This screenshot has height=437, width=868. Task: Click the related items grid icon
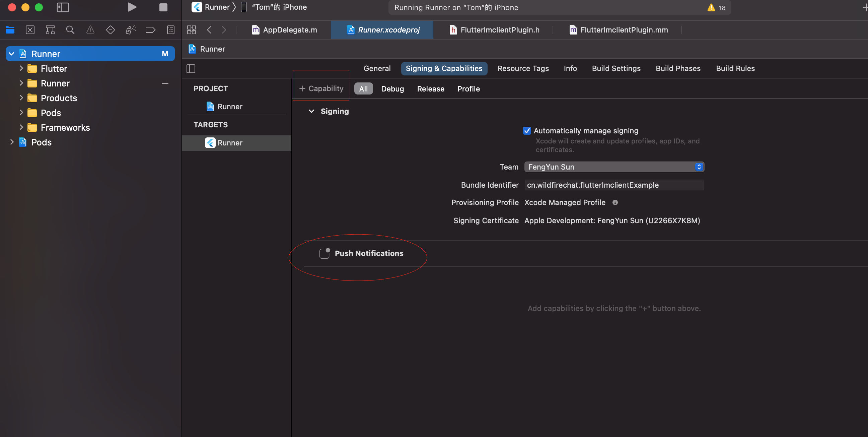[x=192, y=30]
